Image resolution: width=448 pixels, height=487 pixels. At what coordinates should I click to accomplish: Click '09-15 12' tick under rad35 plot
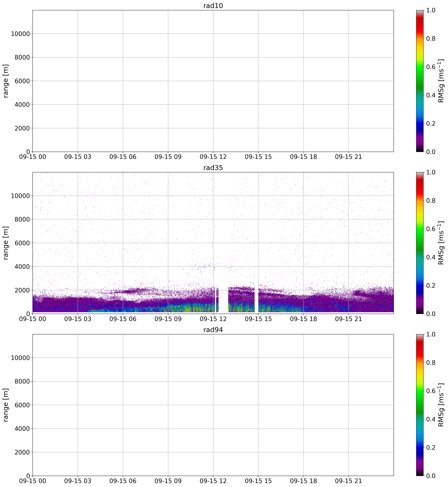point(213,319)
